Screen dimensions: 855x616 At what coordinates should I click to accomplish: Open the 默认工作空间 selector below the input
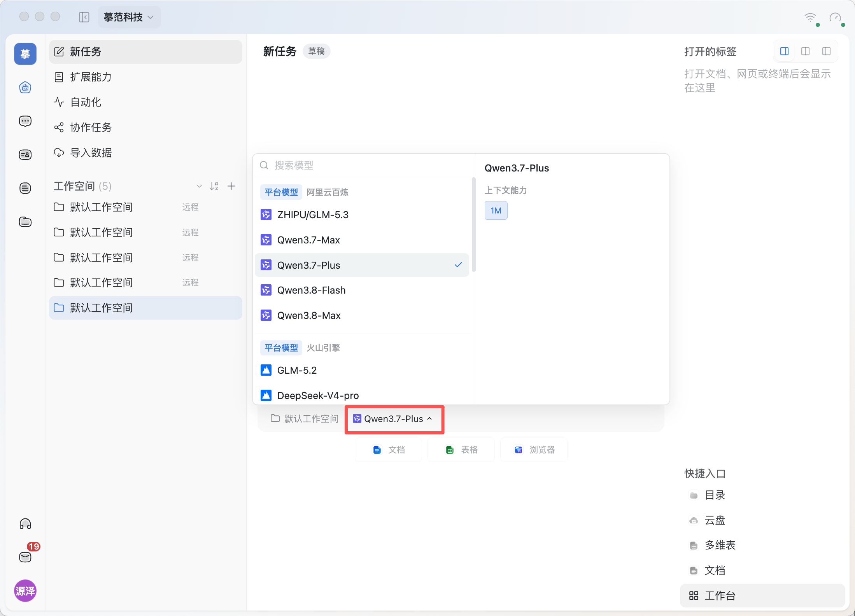pos(305,419)
